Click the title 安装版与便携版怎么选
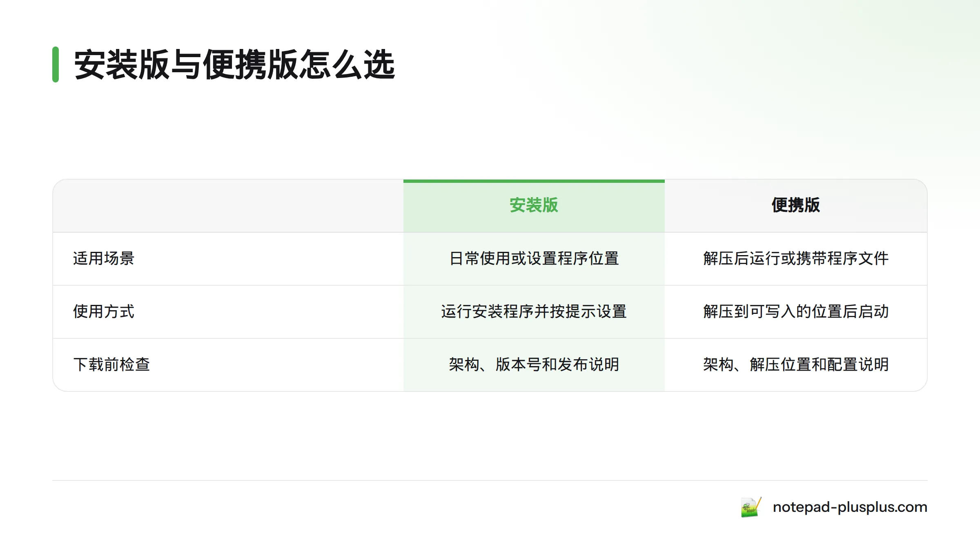The image size is (980, 551). point(234,64)
